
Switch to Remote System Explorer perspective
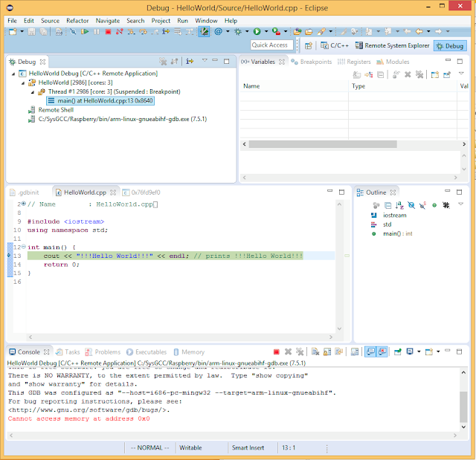click(392, 45)
